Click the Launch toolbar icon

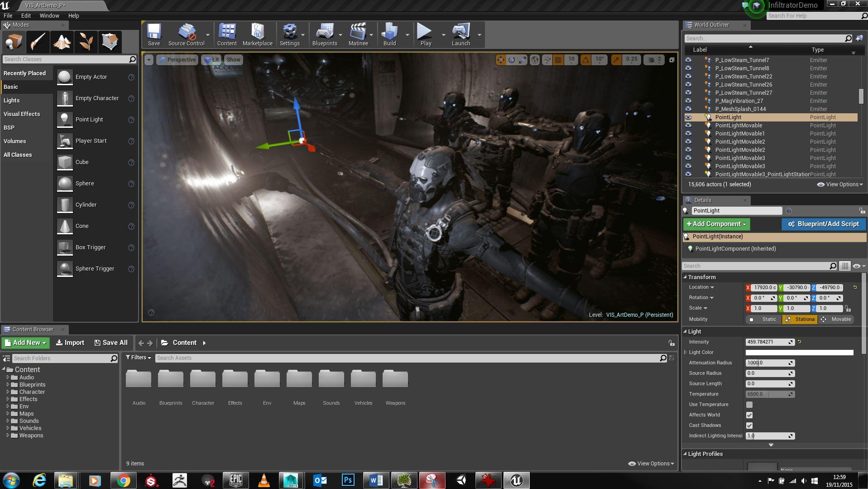coord(461,35)
